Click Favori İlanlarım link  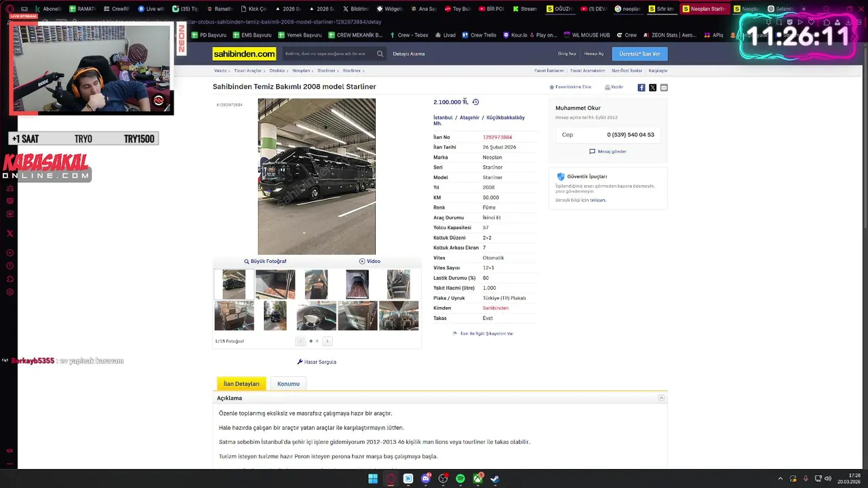point(549,70)
